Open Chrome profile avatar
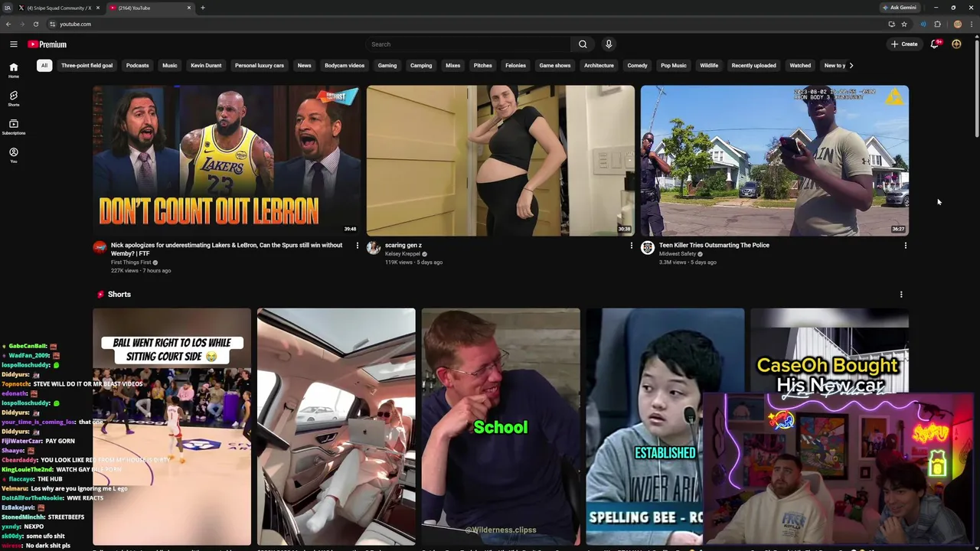 (x=957, y=24)
